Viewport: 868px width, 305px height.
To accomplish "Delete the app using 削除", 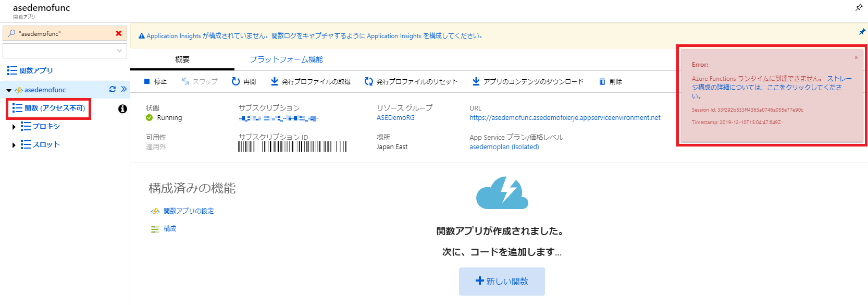I will click(x=610, y=81).
